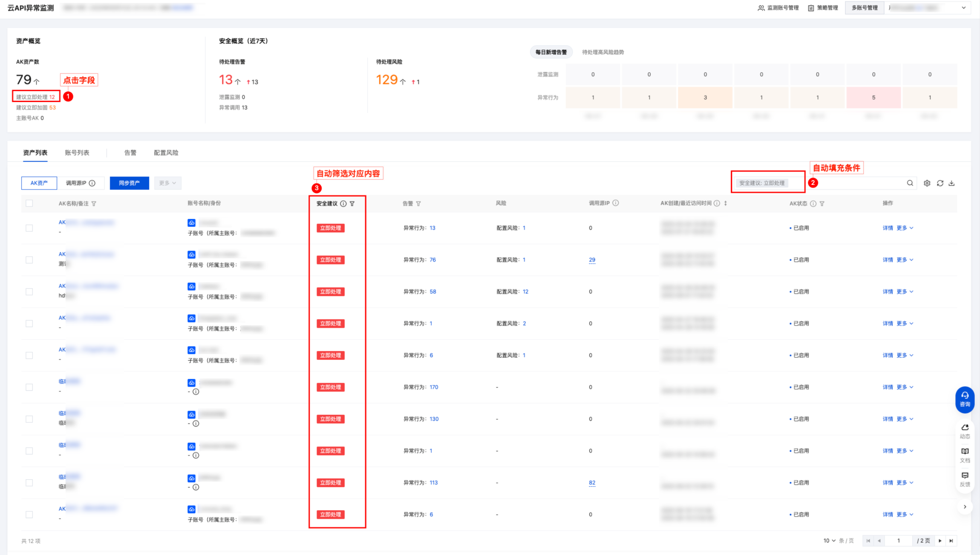
Task: Check the first asset row checkbox
Action: [29, 228]
